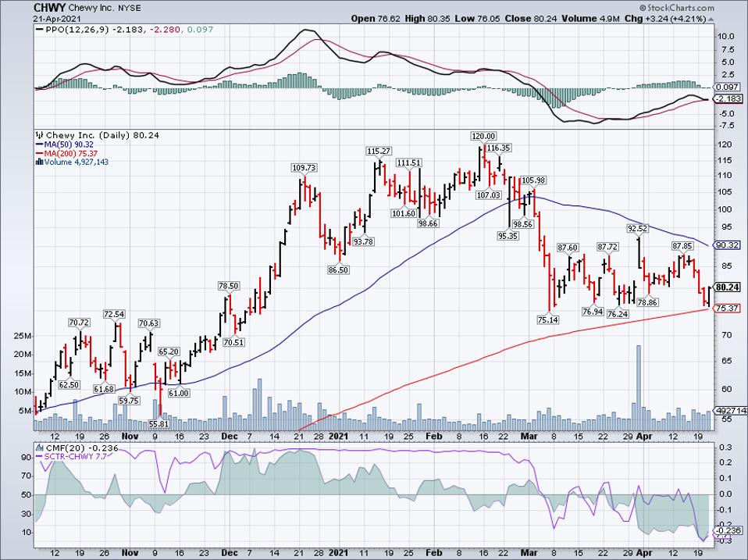Click the 4927143 volume tag on right axis

(732, 410)
